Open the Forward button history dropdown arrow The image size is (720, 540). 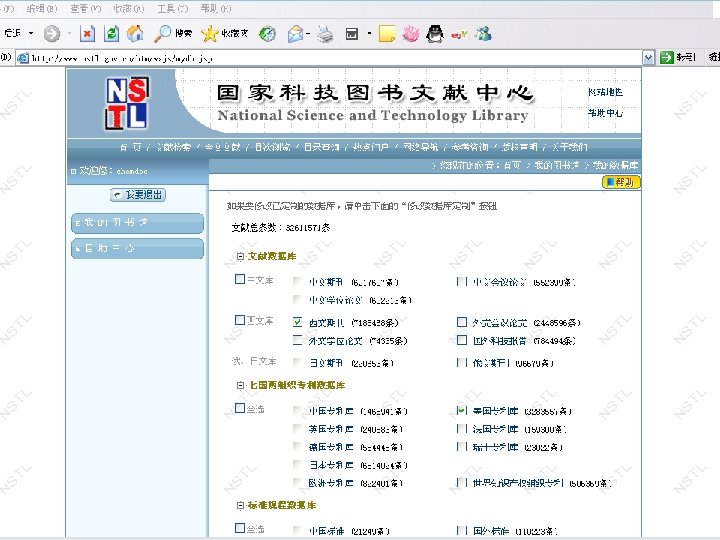tap(69, 33)
